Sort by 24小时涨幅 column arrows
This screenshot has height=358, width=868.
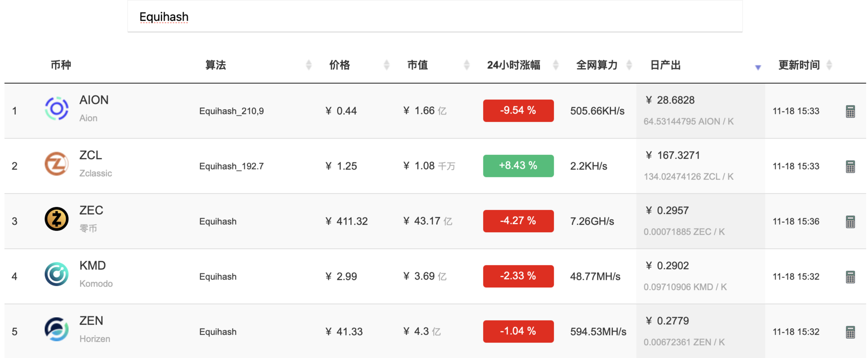click(556, 65)
